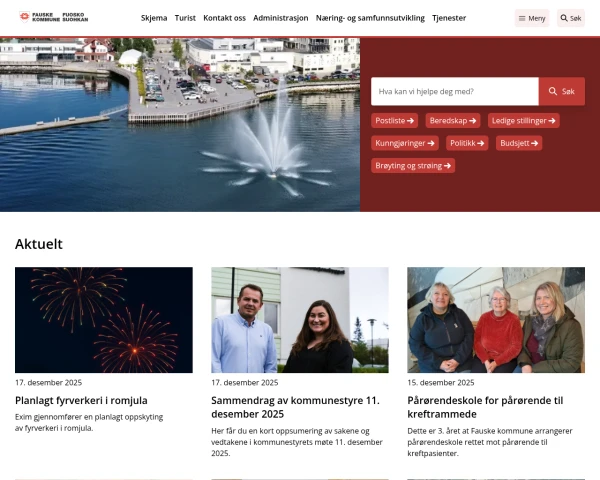Open the kommunestyre article photo

[x=300, y=320]
